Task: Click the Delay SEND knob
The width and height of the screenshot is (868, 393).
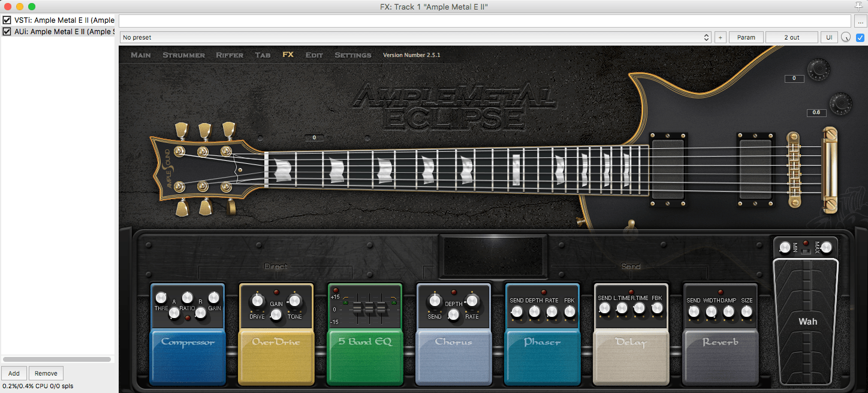Action: (x=605, y=308)
